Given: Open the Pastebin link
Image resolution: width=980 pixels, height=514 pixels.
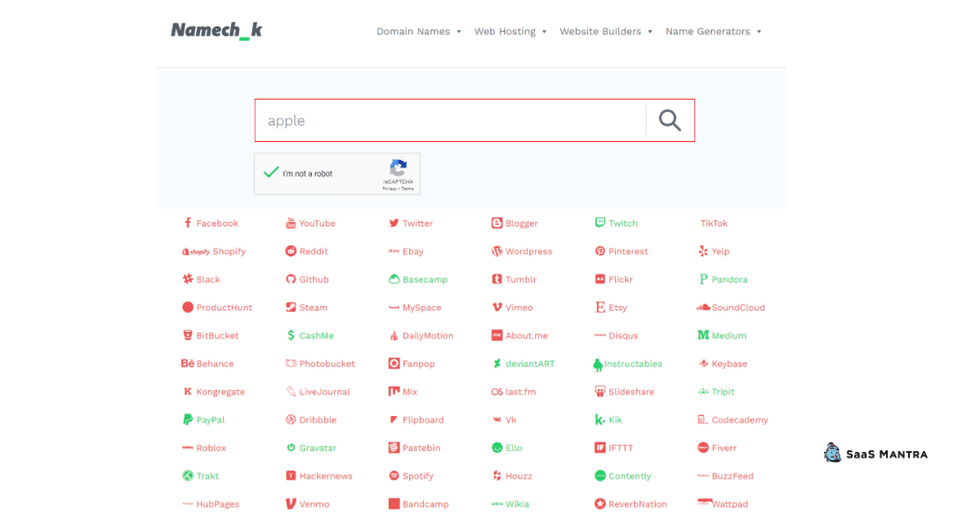Looking at the screenshot, I should 414,448.
